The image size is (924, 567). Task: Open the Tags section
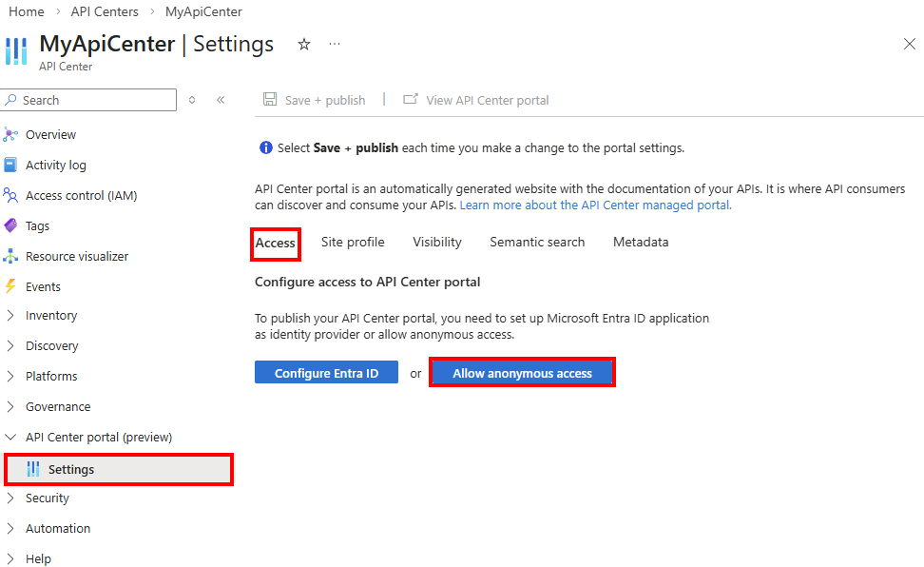(41, 225)
